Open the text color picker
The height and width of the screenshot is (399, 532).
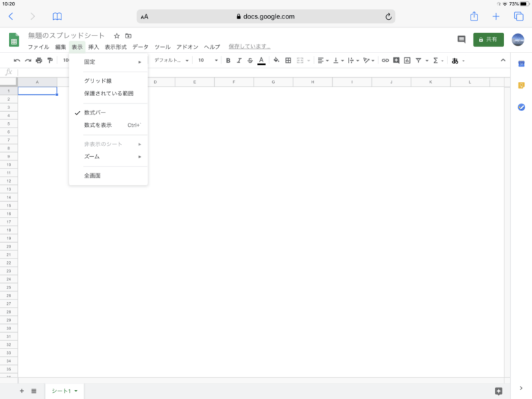[261, 61]
